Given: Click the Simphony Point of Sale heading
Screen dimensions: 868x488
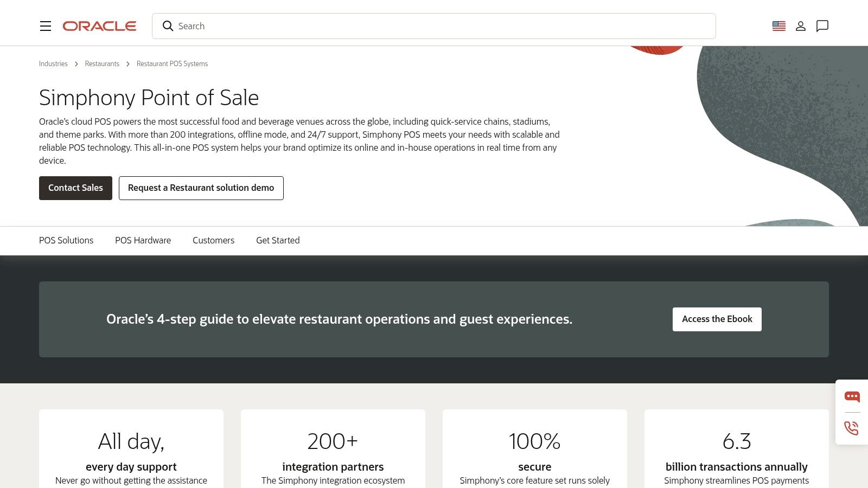Looking at the screenshot, I should (x=149, y=98).
